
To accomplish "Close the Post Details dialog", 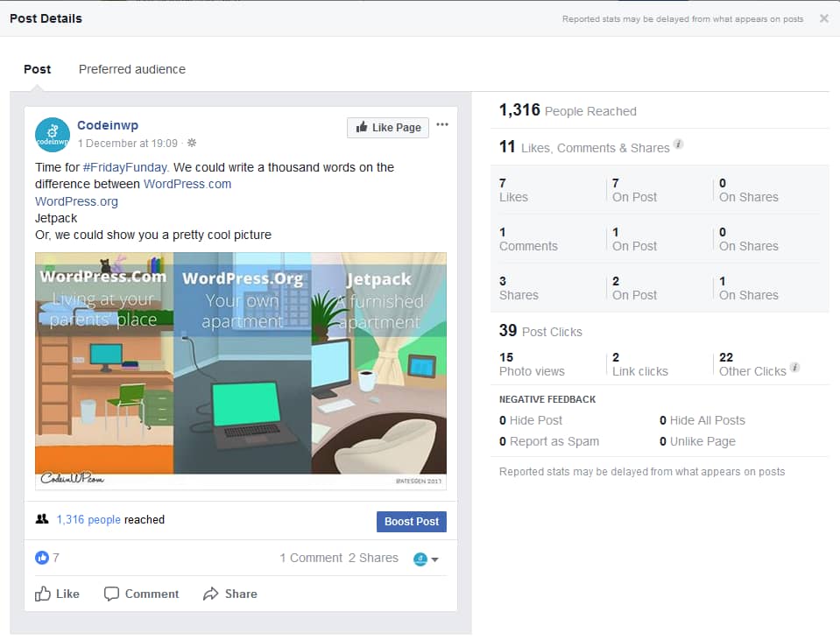I will point(824,18).
